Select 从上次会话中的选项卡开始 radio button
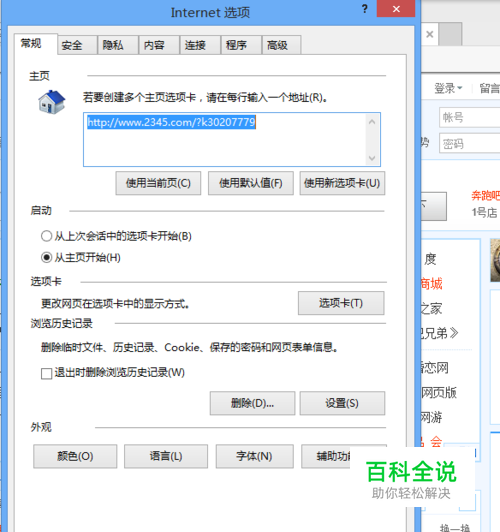Image resolution: width=500 pixels, height=532 pixels. pos(46,236)
